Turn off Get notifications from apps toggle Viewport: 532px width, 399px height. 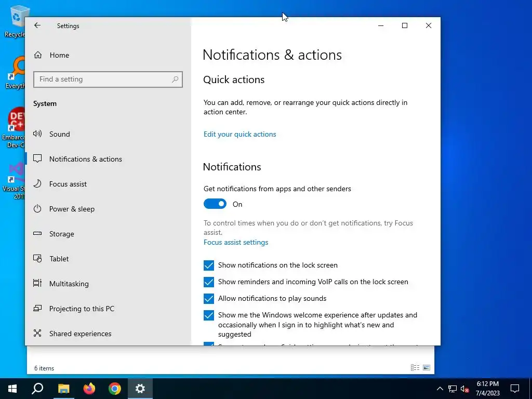tap(215, 204)
